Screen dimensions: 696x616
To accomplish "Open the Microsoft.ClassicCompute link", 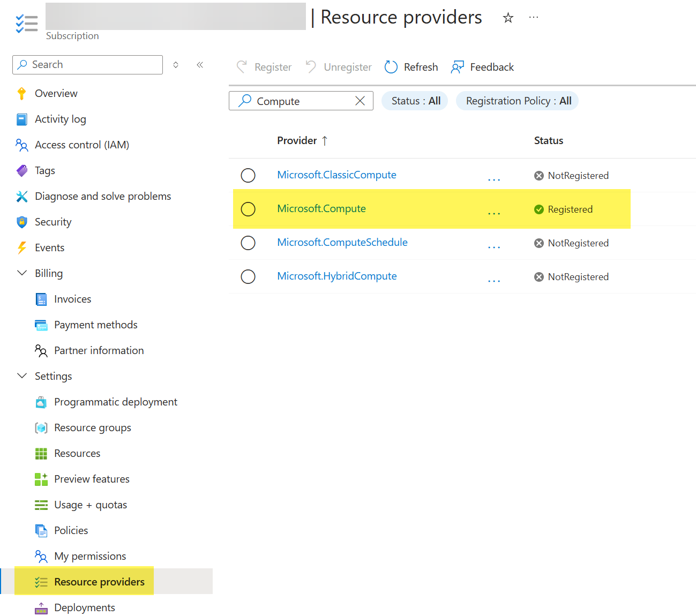I will pos(336,175).
